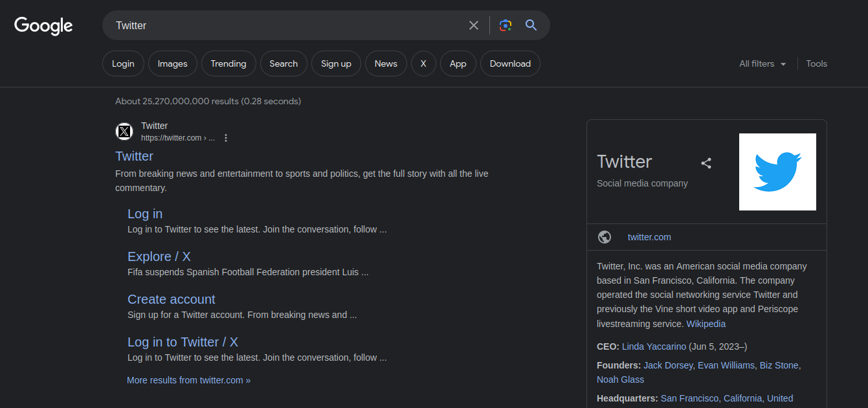
Task: Filter results by Login chip
Action: point(123,63)
